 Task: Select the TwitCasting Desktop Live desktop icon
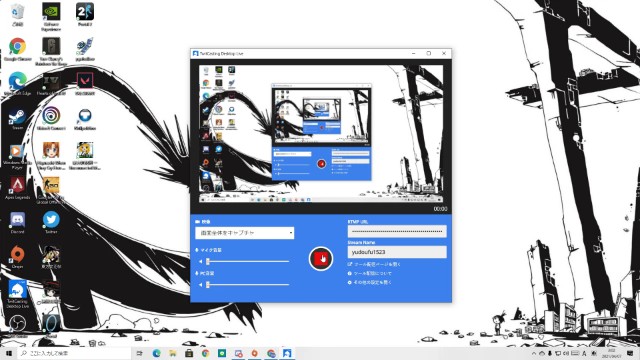18,293
